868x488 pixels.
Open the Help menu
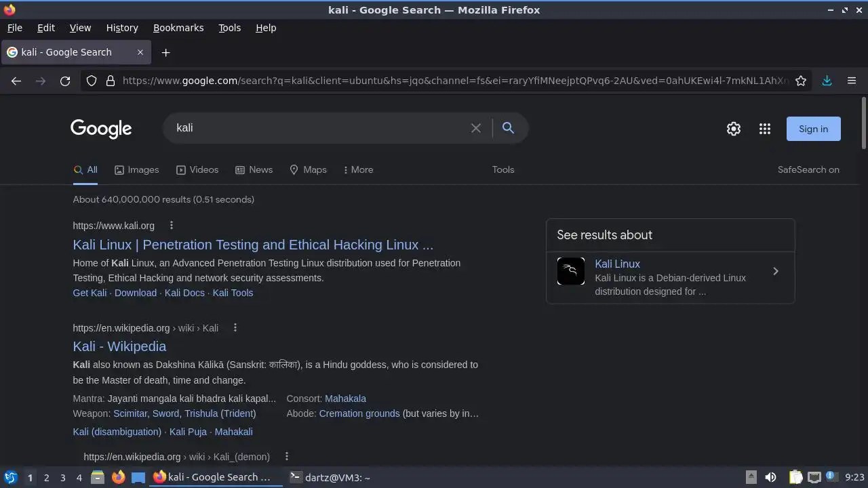(266, 28)
